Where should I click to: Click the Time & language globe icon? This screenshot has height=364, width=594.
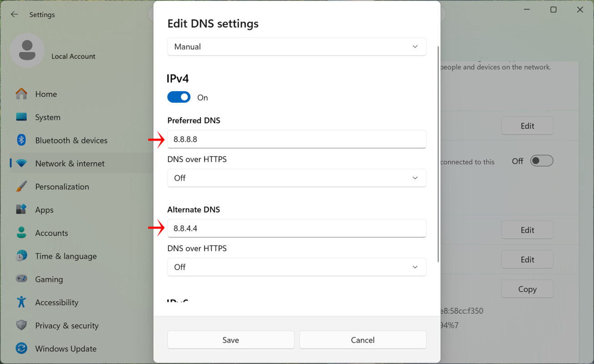(x=21, y=256)
